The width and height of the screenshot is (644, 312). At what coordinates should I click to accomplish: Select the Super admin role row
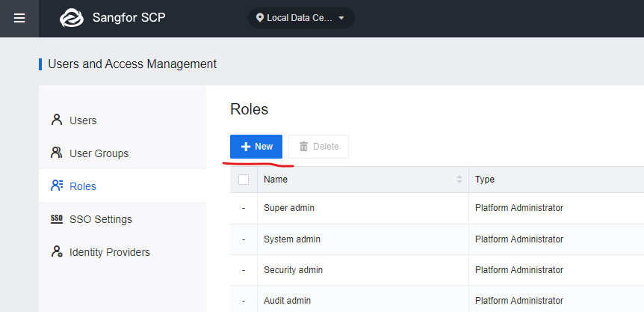[x=437, y=208]
